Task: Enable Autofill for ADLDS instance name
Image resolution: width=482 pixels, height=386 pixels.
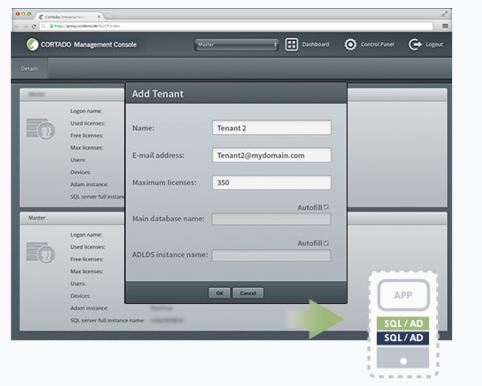Action: [x=326, y=243]
